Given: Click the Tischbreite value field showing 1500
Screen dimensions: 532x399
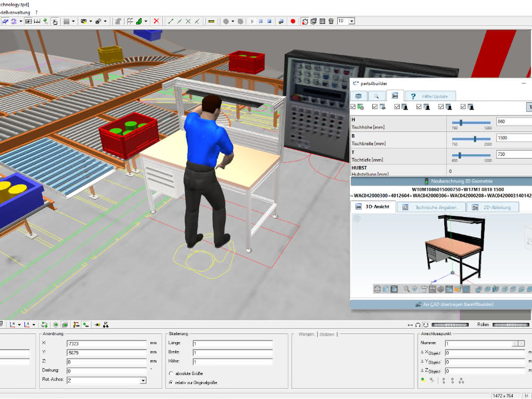Looking at the screenshot, I should point(514,138).
